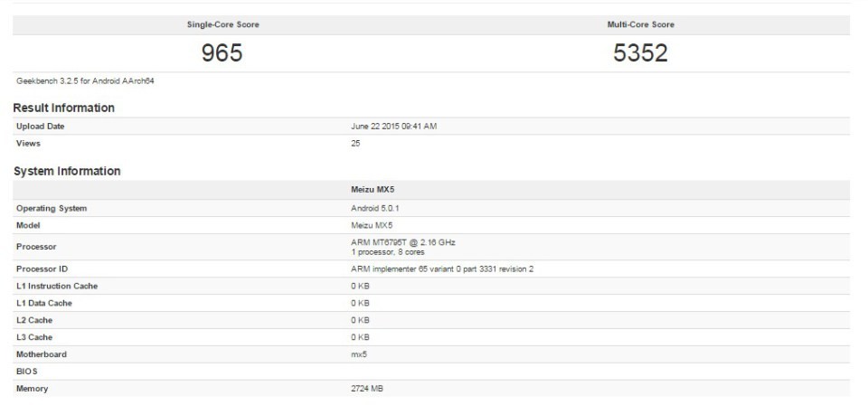The height and width of the screenshot is (405, 868).
Task: Select the mx5 motherboard value
Action: [359, 354]
